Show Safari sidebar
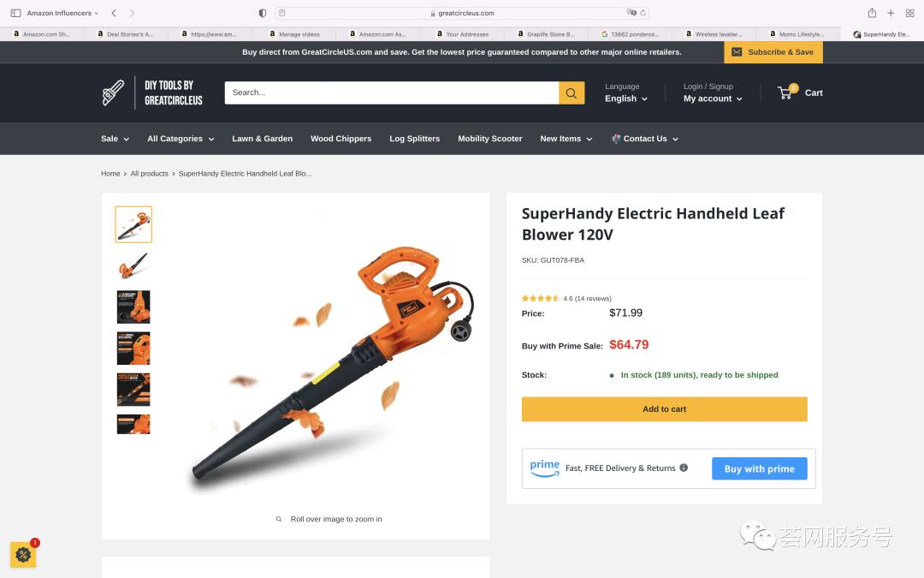This screenshot has height=578, width=924. (x=15, y=13)
